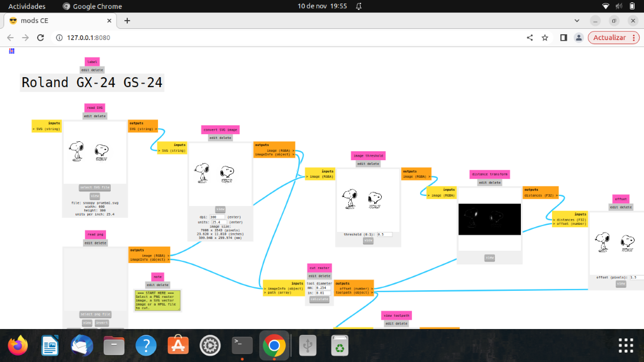Click the threshold (0-1) input field
This screenshot has width=644, height=362.
(x=384, y=234)
